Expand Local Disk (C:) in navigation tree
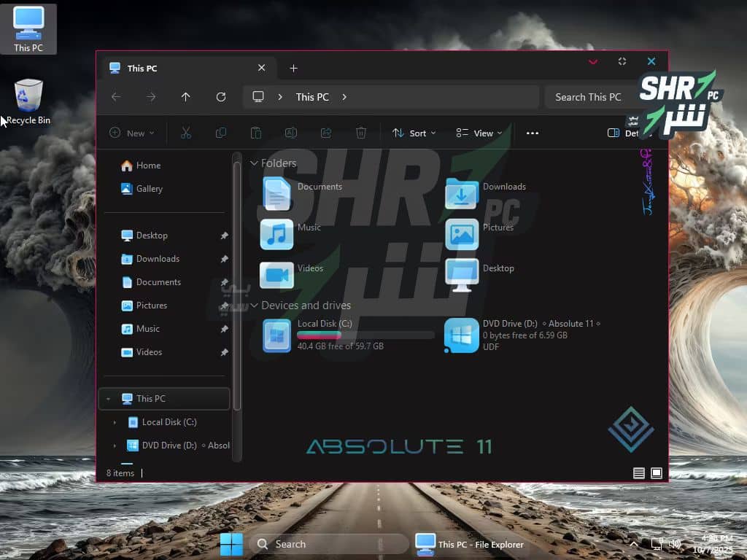This screenshot has height=560, width=747. point(115,422)
